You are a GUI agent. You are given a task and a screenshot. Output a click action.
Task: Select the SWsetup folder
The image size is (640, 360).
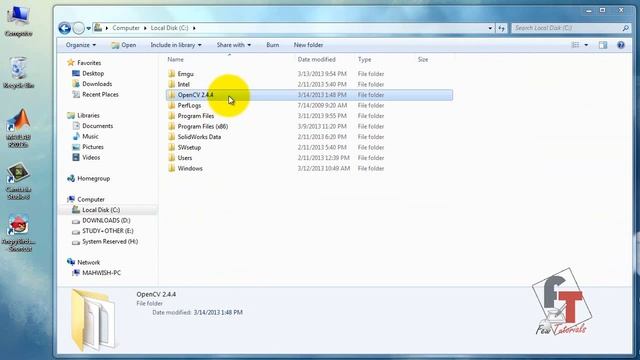[189, 147]
